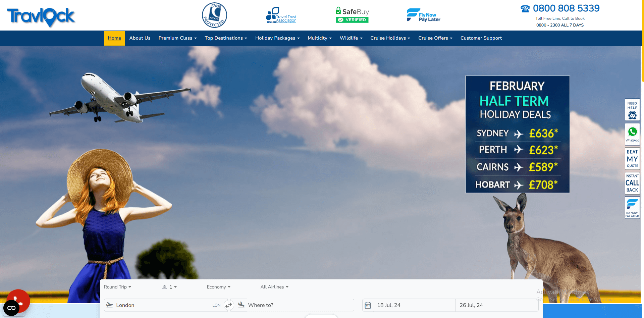Request Instant Call Back side button
The width and height of the screenshot is (644, 318).
[632, 183]
